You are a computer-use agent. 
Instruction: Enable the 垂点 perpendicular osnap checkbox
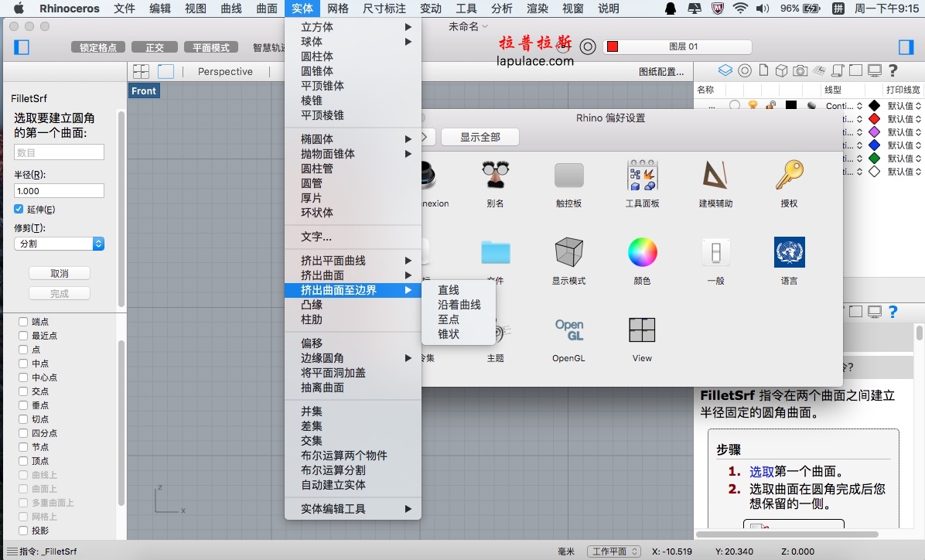pyautogui.click(x=23, y=405)
